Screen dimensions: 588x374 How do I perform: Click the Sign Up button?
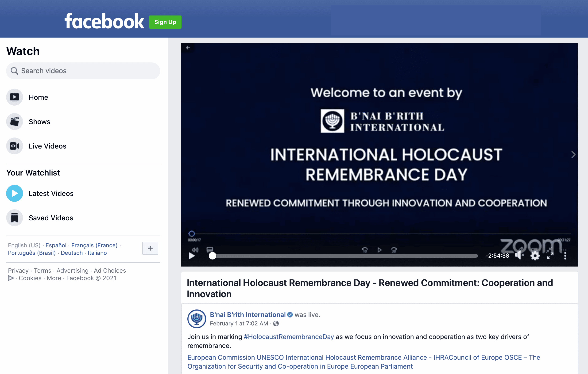tap(165, 22)
